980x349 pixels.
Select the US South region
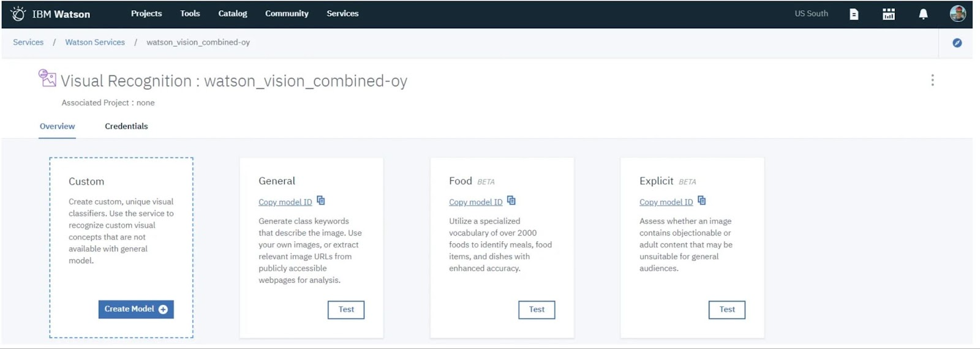811,13
